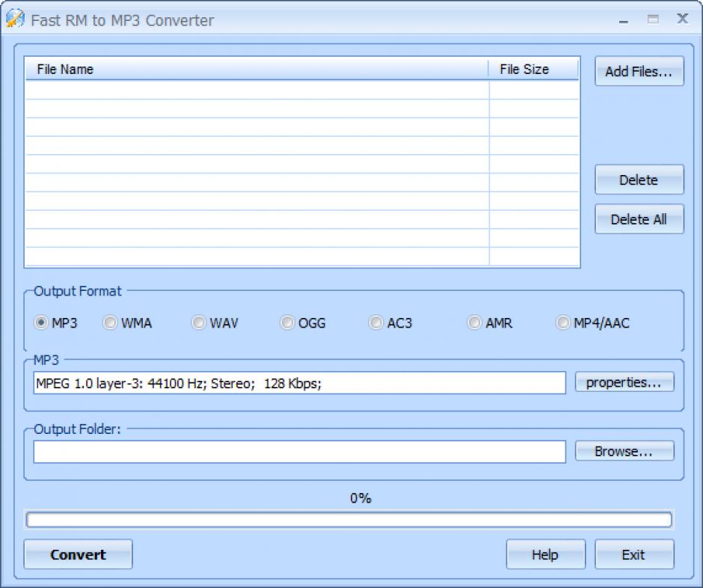Select AMR as the output format
Screen dimensions: 703x588
pos(474,323)
